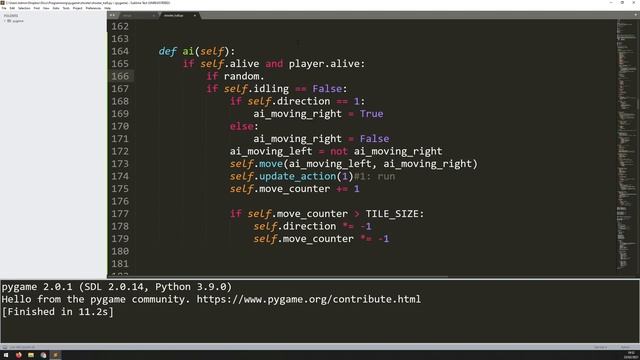
Task: Open the Edit menu
Action: click(x=12, y=8)
